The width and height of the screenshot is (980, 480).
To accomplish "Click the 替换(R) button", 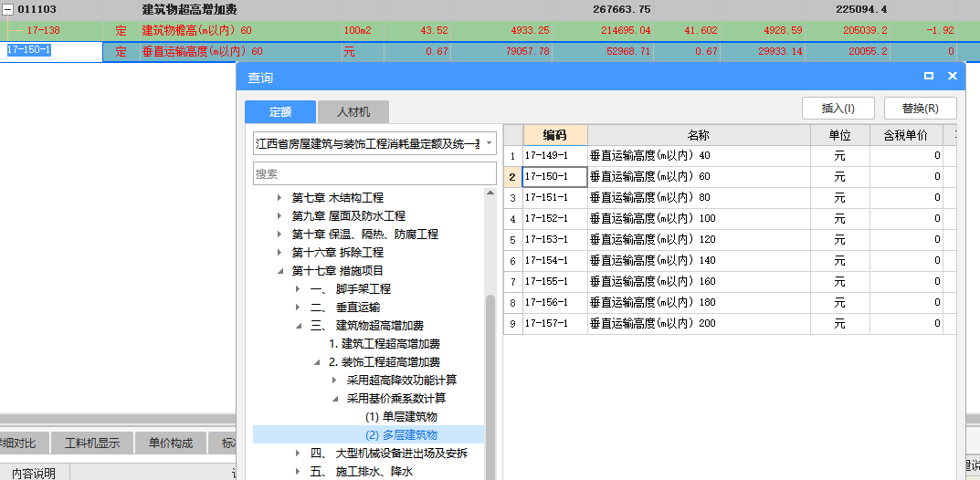I will click(x=920, y=108).
